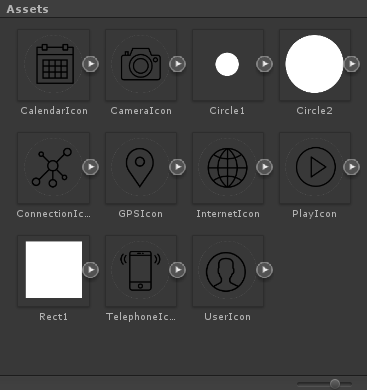Viewport: 367px width, 390px height.
Task: Select the TelephoneIcon phone asset
Action: [141, 271]
